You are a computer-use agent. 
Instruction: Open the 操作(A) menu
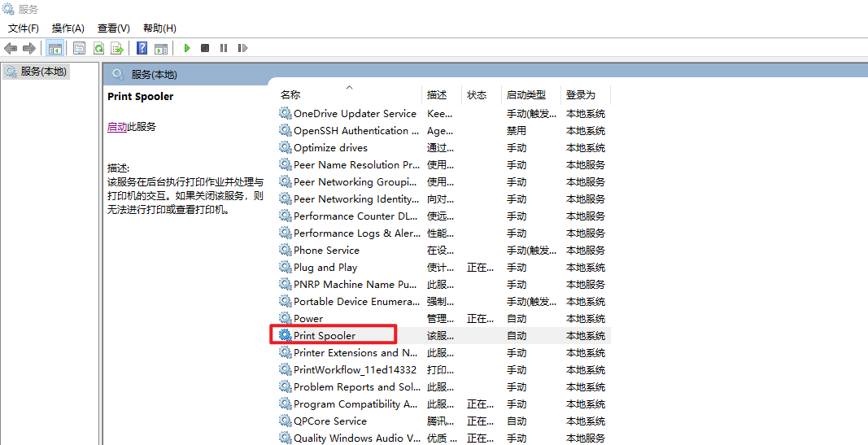click(68, 28)
